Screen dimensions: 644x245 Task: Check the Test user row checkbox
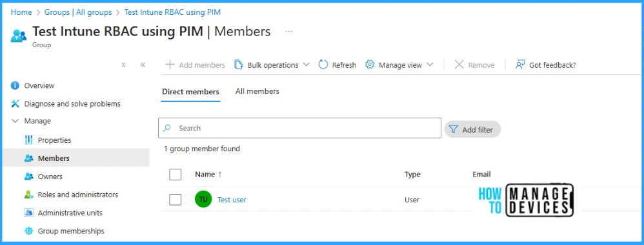(176, 199)
